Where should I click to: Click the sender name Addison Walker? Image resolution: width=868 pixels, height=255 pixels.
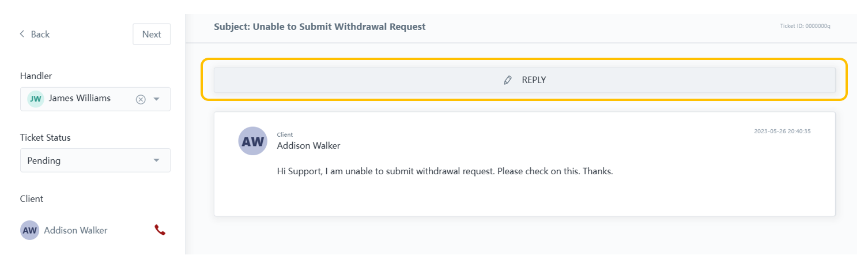[x=308, y=145]
